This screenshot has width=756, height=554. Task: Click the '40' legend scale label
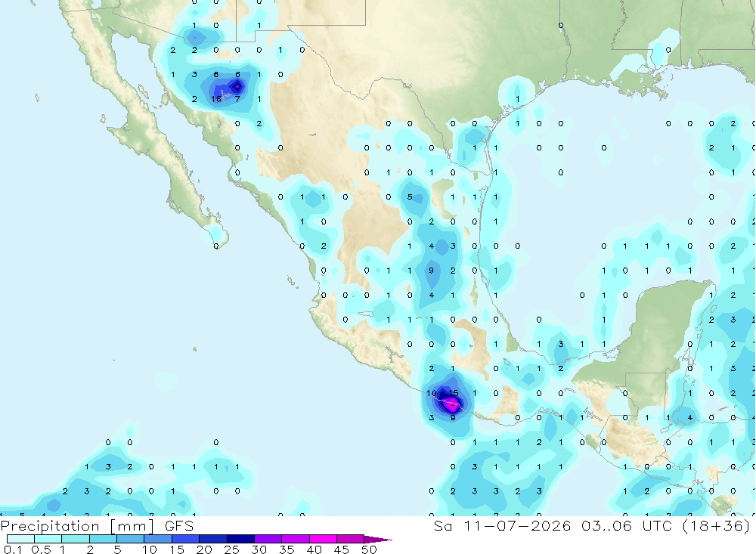tap(314, 549)
